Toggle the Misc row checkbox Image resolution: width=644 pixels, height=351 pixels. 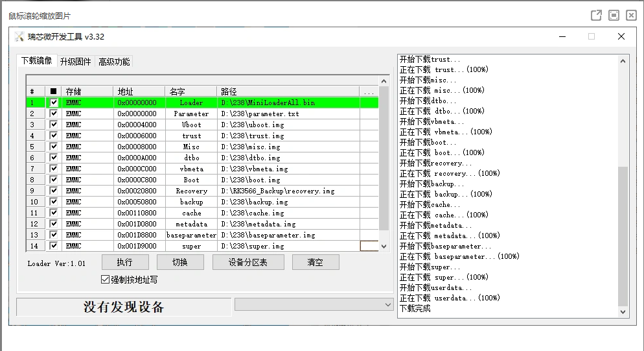pos(54,147)
